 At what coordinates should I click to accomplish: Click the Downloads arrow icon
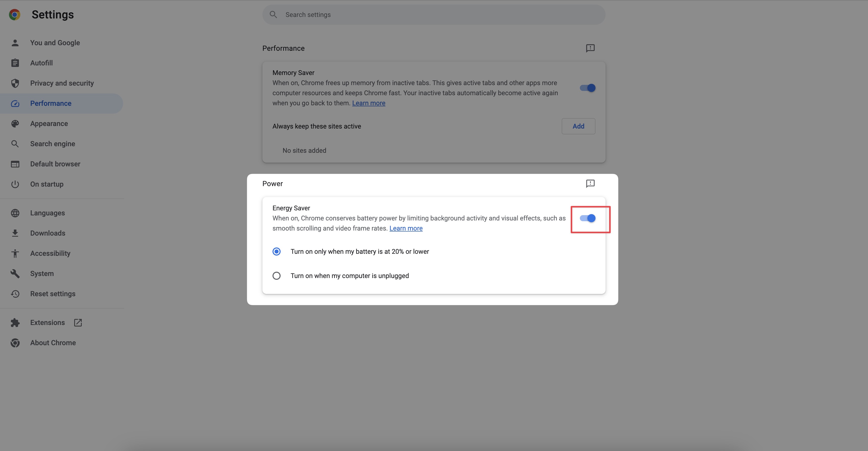pyautogui.click(x=15, y=233)
